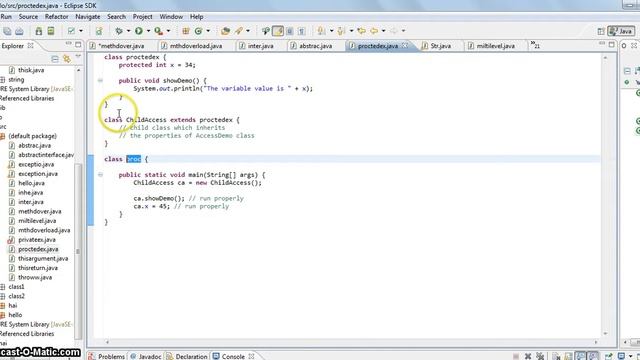Viewport: 640px width, 360px height.
Task: Toggle Mark Occurrences highlighted toolbar icon
Action: (278, 31)
